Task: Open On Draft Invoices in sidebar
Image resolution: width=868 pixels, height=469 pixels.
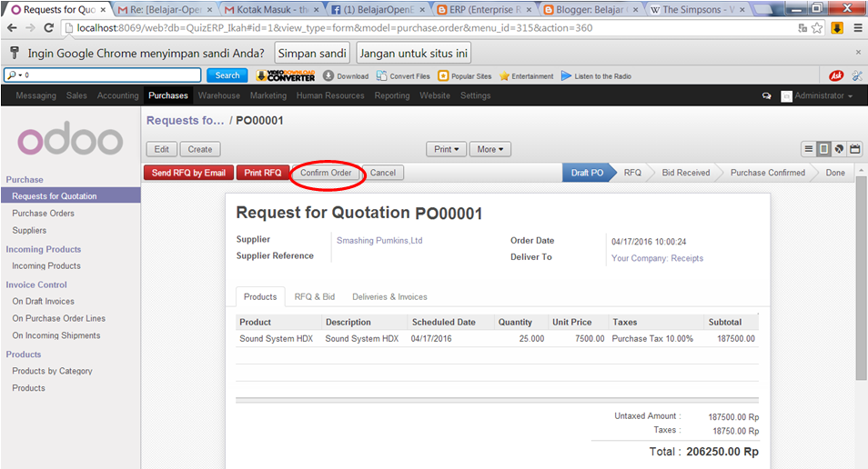Action: tap(43, 302)
